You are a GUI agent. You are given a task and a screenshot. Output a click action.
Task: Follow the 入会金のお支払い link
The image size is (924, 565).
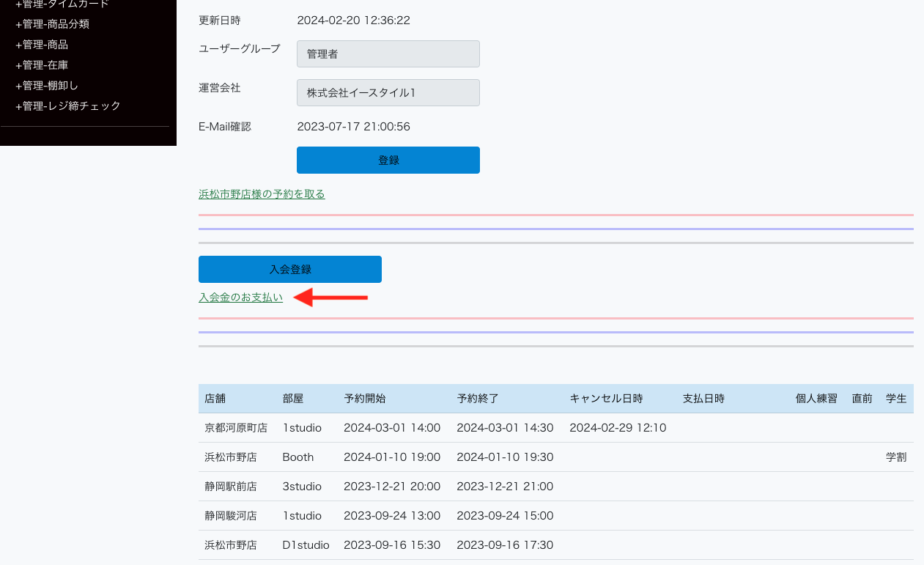(x=240, y=298)
